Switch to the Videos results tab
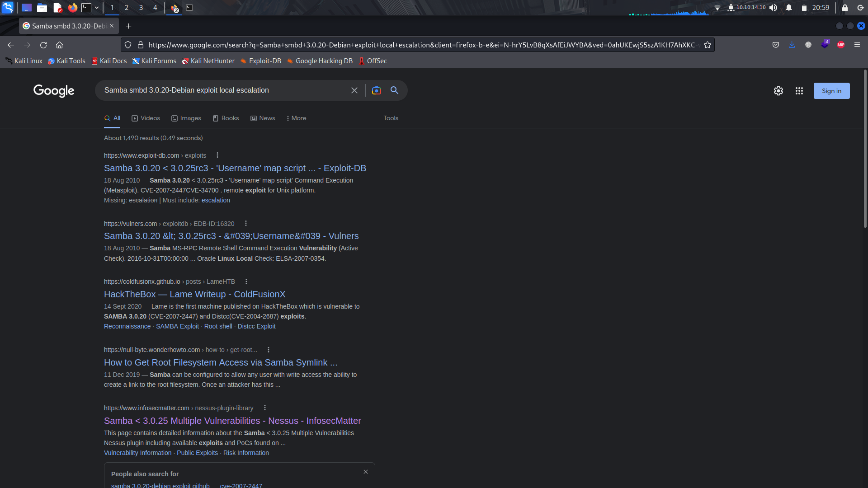 [x=146, y=118]
